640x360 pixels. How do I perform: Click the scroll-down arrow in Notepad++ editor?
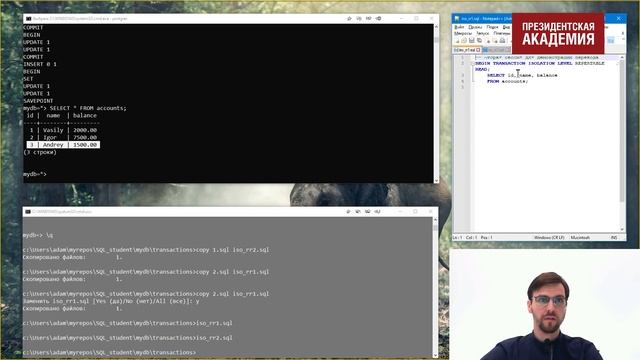(x=622, y=229)
